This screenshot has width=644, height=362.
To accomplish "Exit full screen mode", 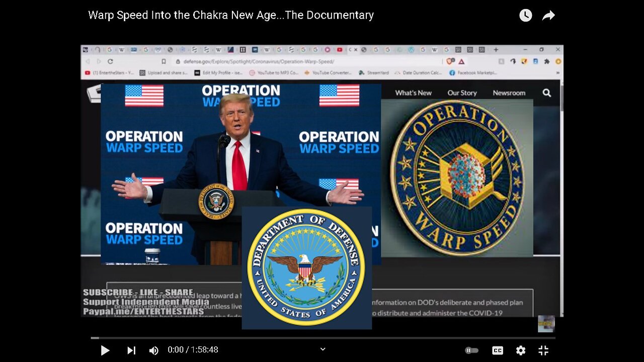I will [543, 350].
